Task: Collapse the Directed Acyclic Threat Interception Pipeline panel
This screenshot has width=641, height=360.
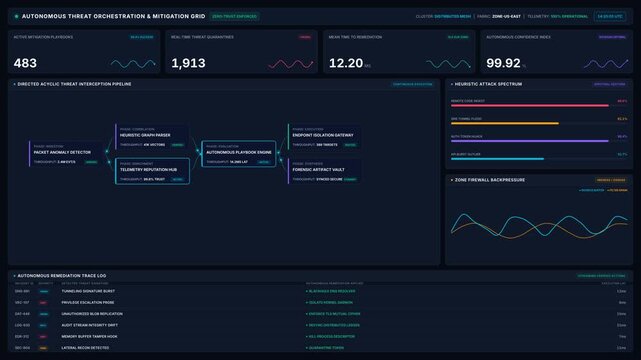Action: point(15,84)
